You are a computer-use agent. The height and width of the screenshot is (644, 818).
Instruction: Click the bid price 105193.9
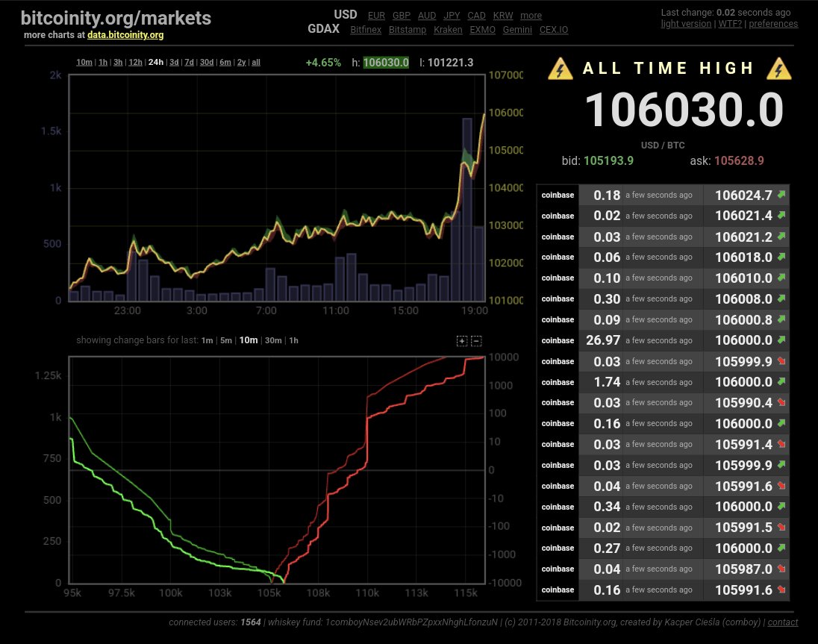tap(608, 160)
